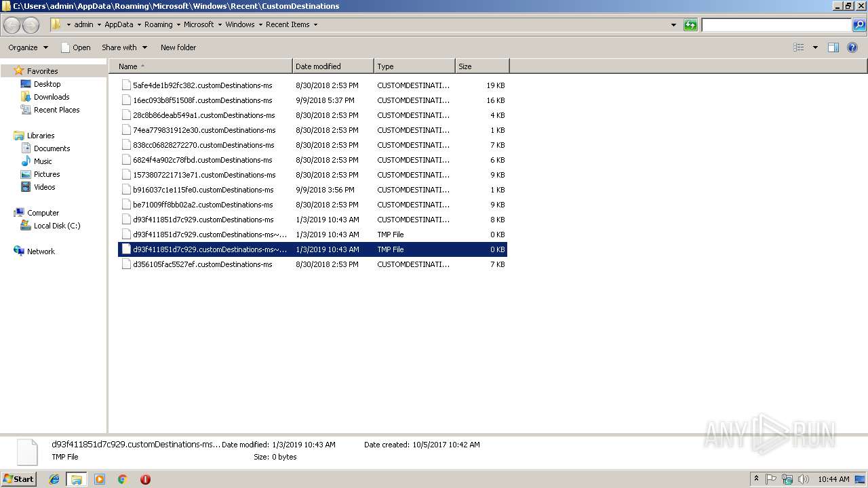Image resolution: width=868 pixels, height=488 pixels.
Task: Toggle the preview pane icon
Action: coord(833,47)
